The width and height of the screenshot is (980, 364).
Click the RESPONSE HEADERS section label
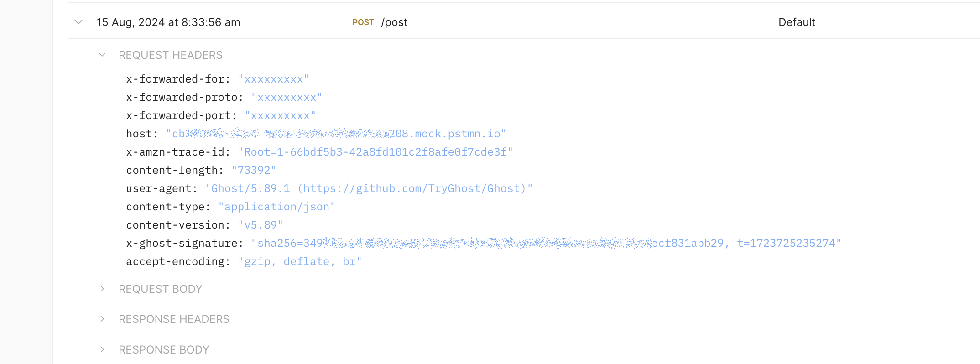174,319
